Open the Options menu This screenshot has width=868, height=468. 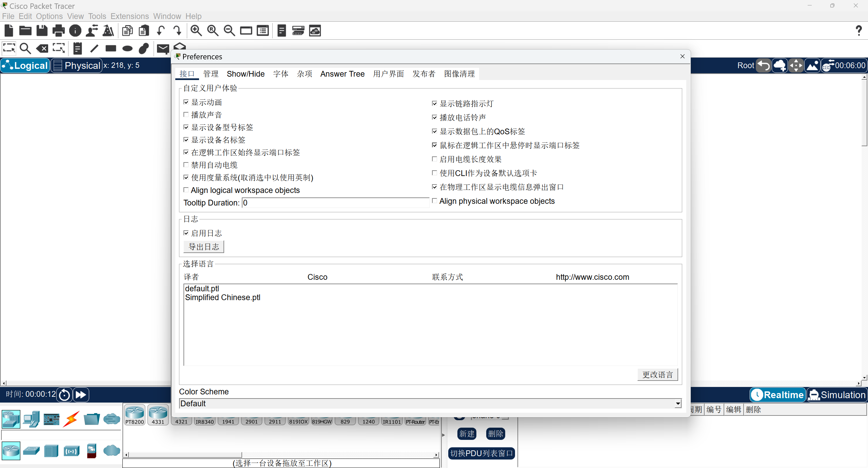point(49,16)
